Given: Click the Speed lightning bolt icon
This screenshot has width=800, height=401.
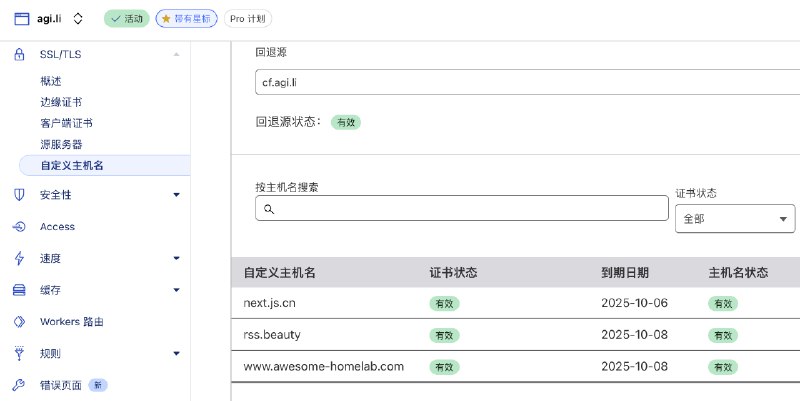Looking at the screenshot, I should coord(19,258).
